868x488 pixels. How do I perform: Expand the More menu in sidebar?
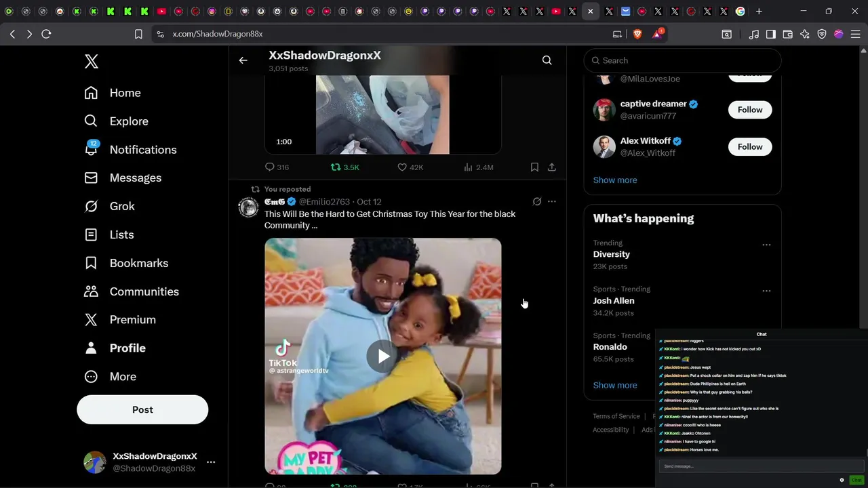click(x=110, y=376)
